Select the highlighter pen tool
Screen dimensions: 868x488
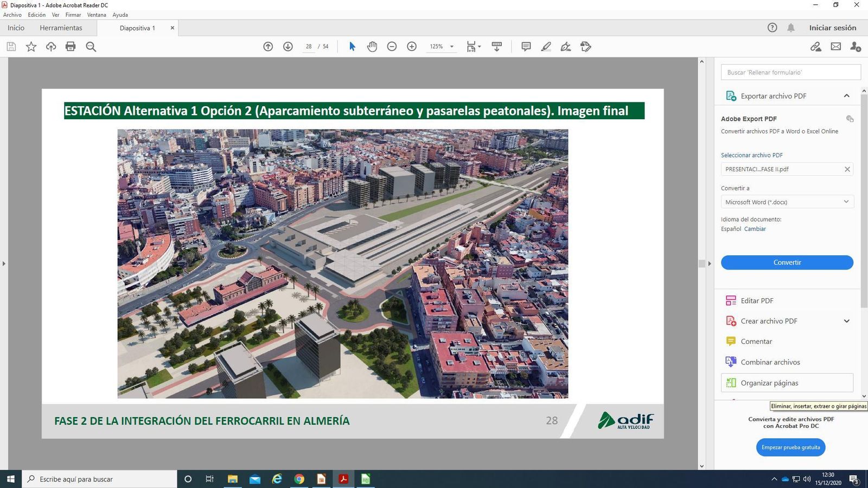click(x=546, y=47)
